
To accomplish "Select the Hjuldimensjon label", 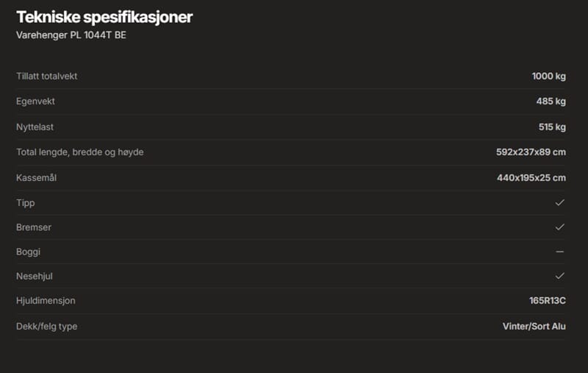I will 46,301.
